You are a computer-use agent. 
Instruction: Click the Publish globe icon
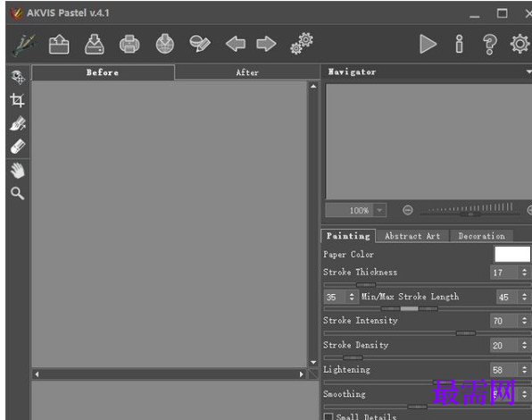(165, 44)
